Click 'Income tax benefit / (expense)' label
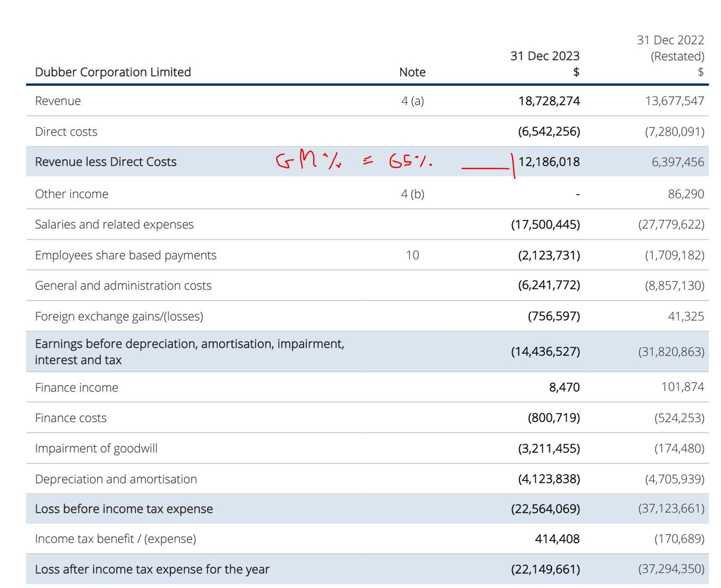This screenshot has width=721, height=588. [x=115, y=539]
